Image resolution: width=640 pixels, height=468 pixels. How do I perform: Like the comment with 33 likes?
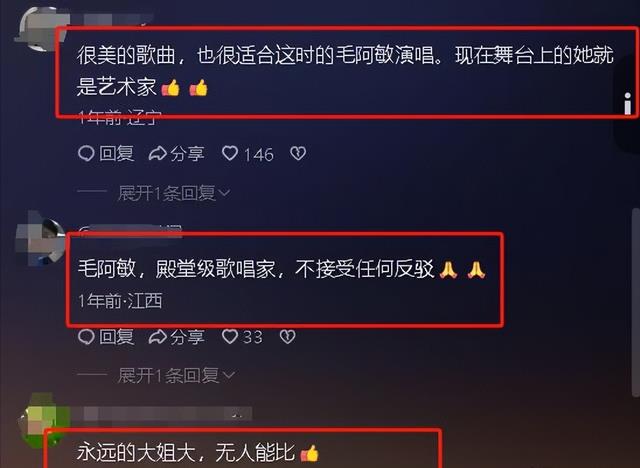click(x=230, y=336)
